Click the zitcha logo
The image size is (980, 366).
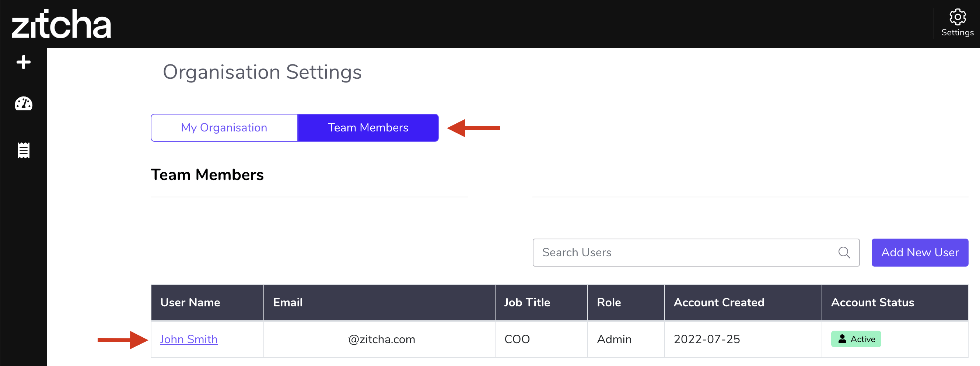coord(61,24)
